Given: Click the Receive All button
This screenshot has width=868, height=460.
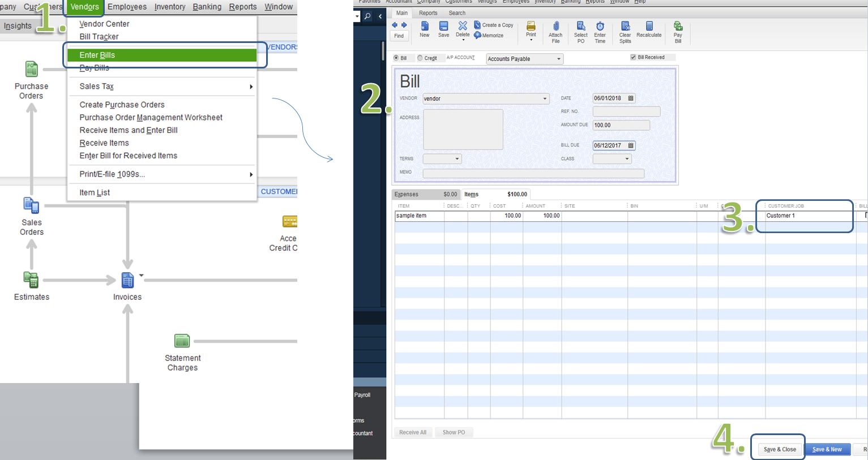Looking at the screenshot, I should [413, 432].
